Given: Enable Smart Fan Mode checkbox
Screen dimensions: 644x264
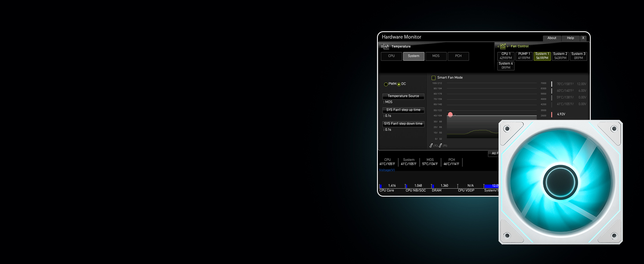Looking at the screenshot, I should [434, 78].
